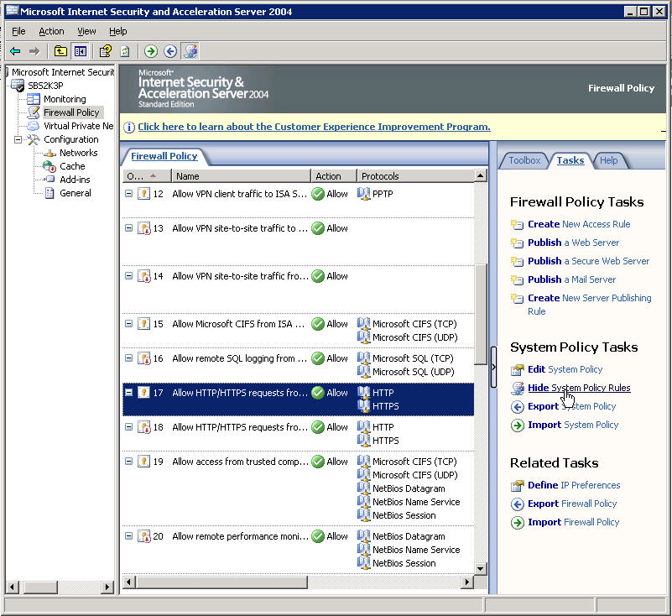Viewport: 672px width, 616px height.
Task: Collapse the Configuration tree node
Action: point(18,139)
